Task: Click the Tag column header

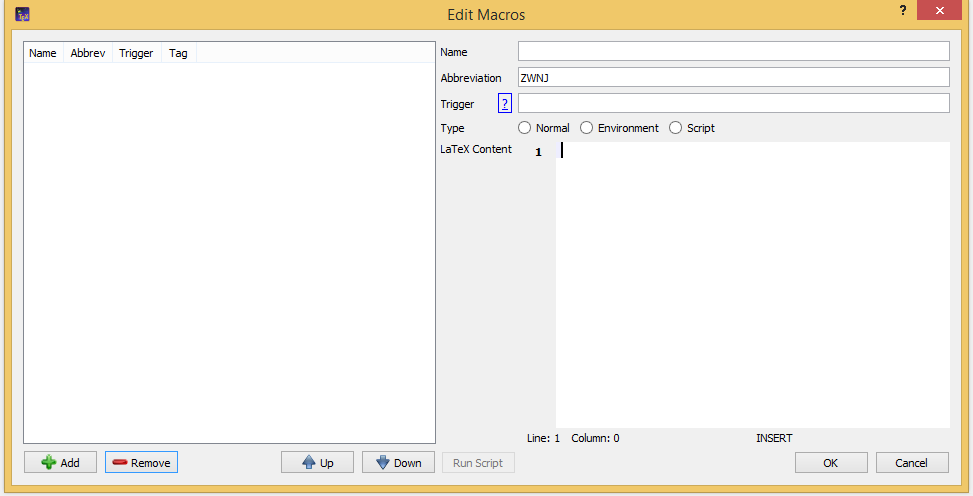Action: (x=178, y=53)
